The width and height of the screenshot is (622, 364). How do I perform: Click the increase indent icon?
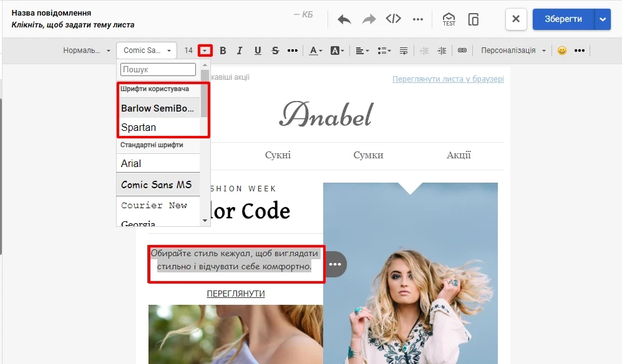[442, 50]
